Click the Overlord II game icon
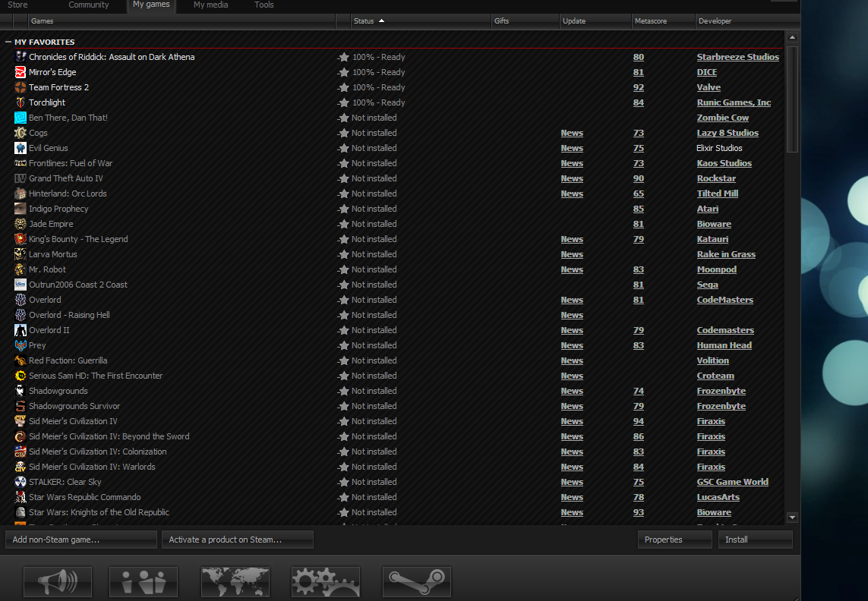 click(x=21, y=330)
